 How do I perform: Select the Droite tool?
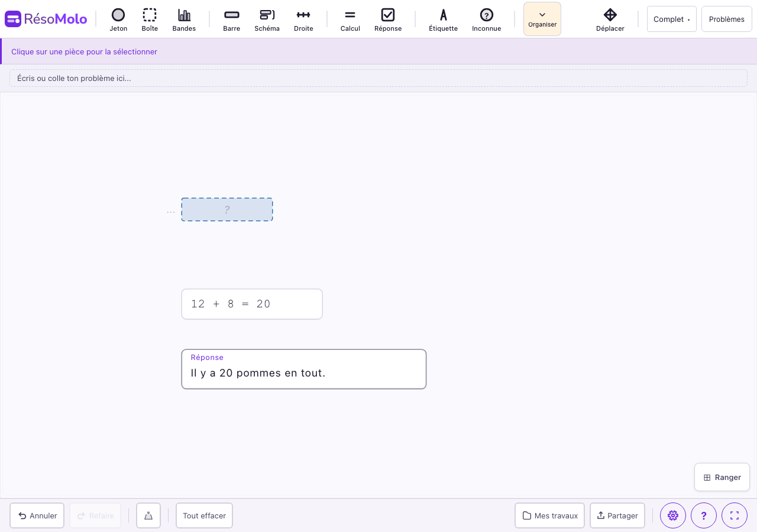303,19
